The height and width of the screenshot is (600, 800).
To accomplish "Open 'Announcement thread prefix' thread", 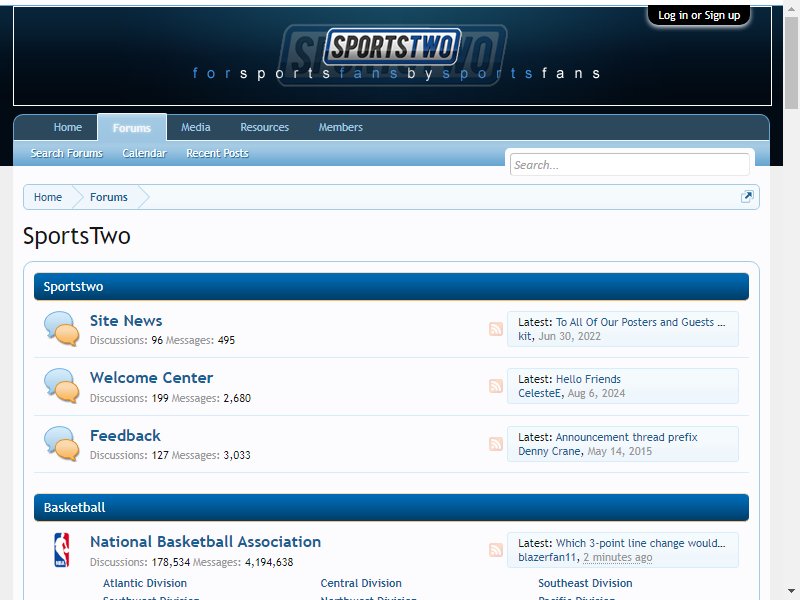I will [x=627, y=437].
